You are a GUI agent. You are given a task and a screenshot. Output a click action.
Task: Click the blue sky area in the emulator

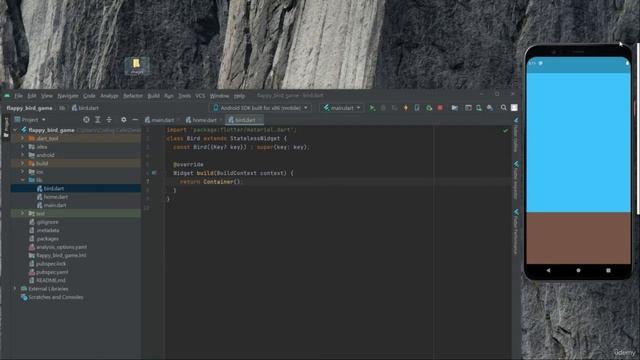[578, 142]
